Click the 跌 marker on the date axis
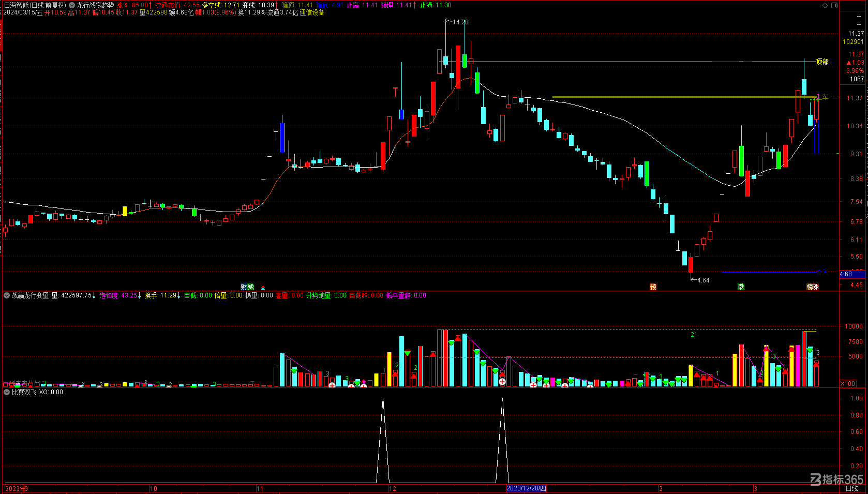Image resolution: width=868 pixels, height=494 pixels. coord(741,287)
